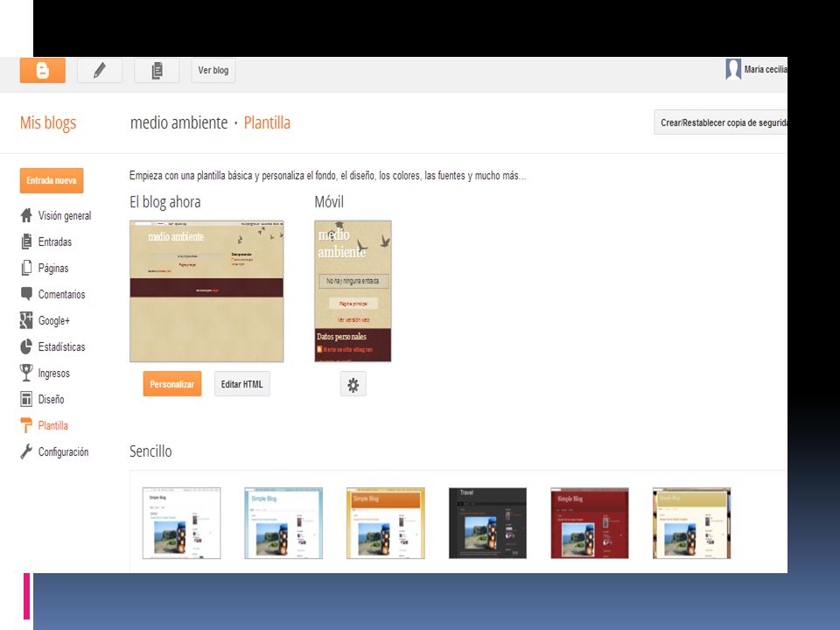Open new post via pencil icon
Viewport: 840px width, 630px height.
pos(100,70)
